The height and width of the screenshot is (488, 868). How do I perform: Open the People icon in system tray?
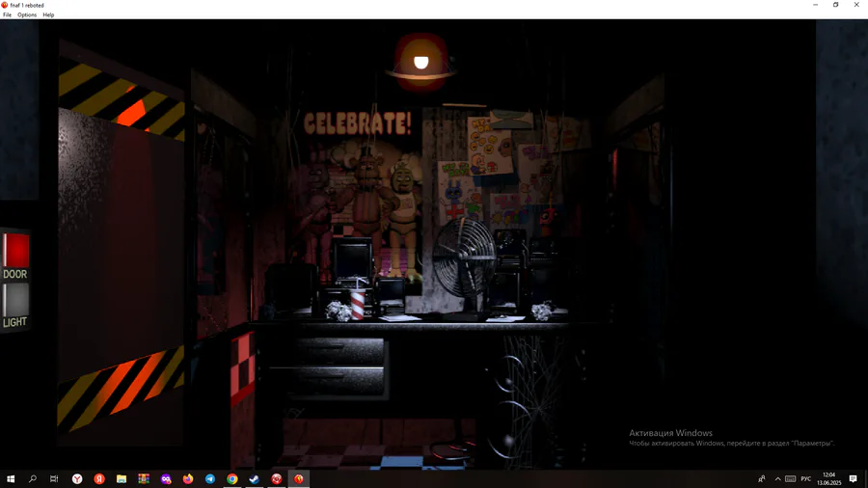[x=762, y=479]
